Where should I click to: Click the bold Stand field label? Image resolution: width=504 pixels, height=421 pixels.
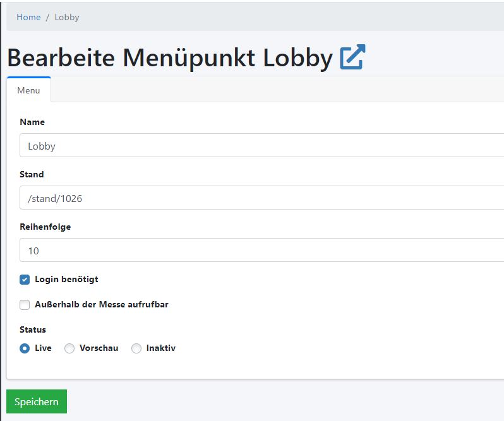(x=32, y=174)
